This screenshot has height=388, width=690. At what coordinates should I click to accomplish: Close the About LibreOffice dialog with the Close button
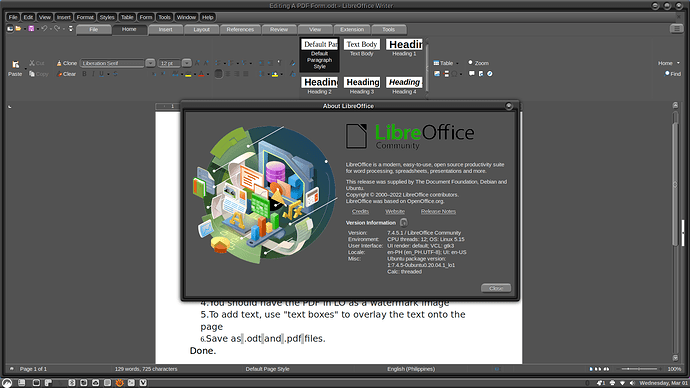pyautogui.click(x=496, y=288)
